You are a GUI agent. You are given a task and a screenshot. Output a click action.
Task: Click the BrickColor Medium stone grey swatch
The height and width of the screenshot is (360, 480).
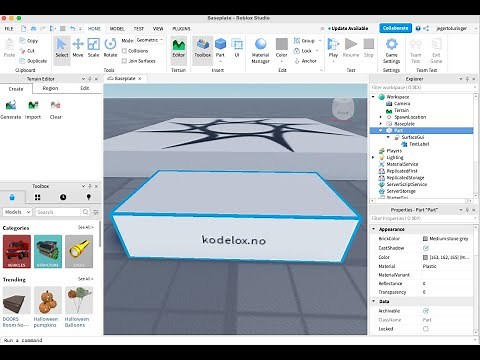[425, 239]
